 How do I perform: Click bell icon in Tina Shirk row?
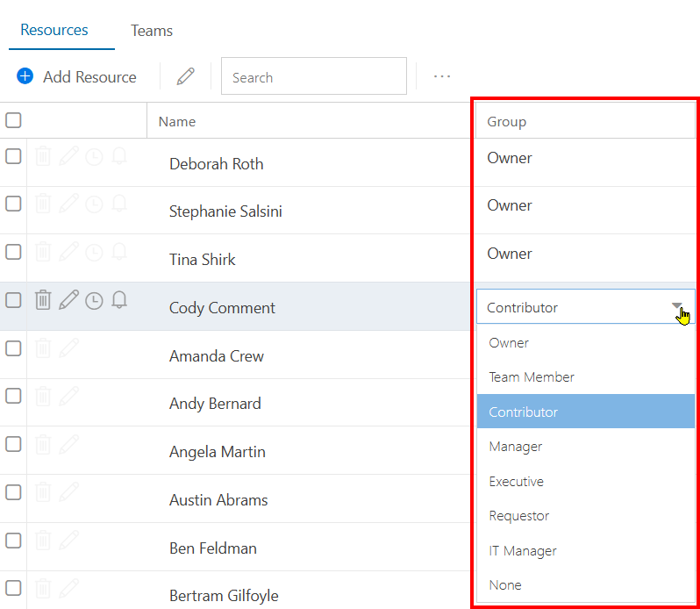coord(119,251)
